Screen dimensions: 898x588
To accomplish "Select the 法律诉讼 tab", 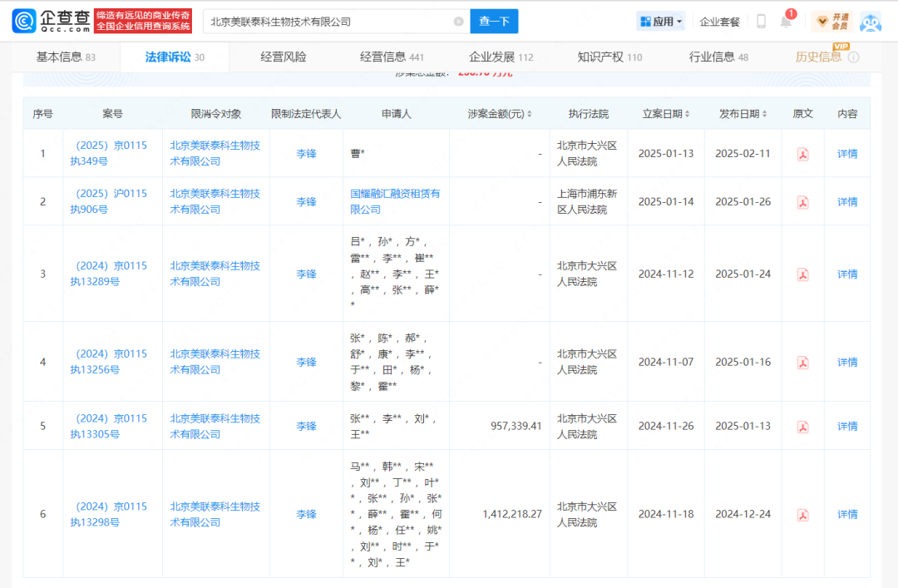I will pos(175,57).
